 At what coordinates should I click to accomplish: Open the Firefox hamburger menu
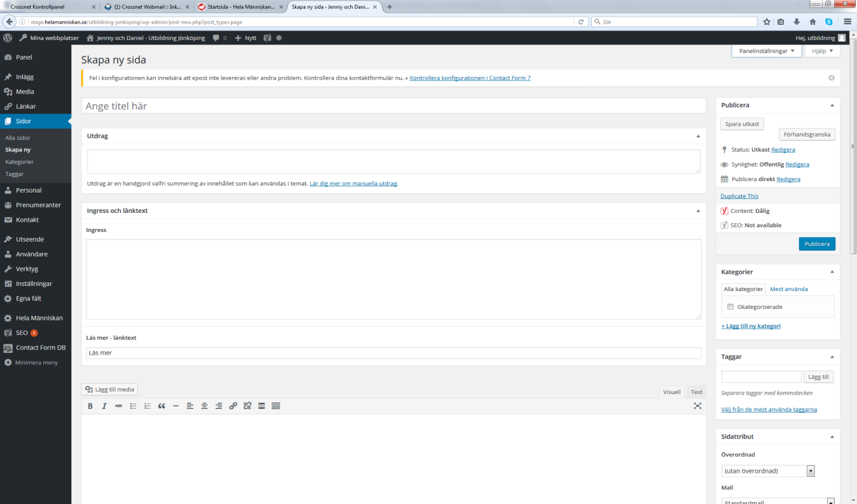[x=848, y=22]
